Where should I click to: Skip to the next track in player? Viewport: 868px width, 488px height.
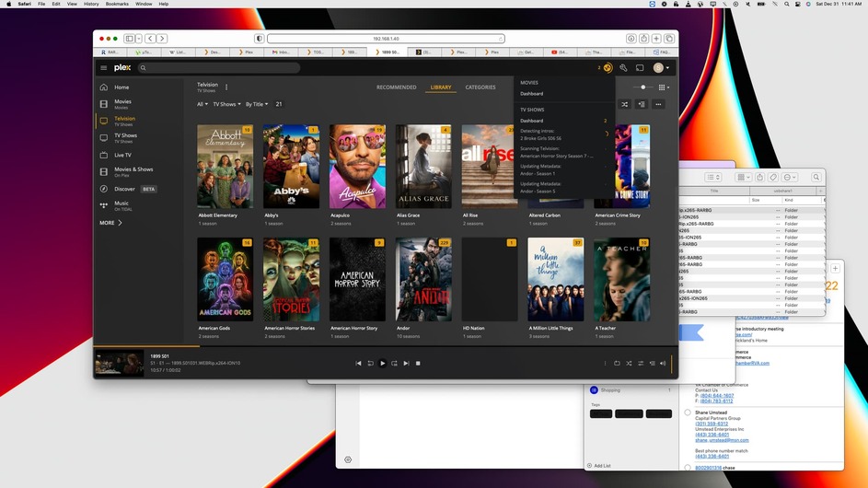click(406, 364)
